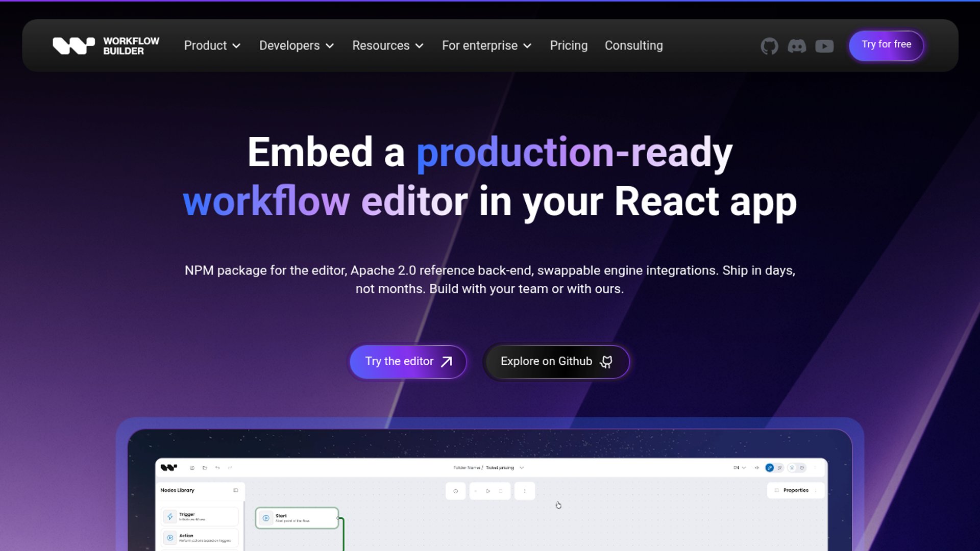Click the "Nodes Library" heading in preview

(177, 490)
